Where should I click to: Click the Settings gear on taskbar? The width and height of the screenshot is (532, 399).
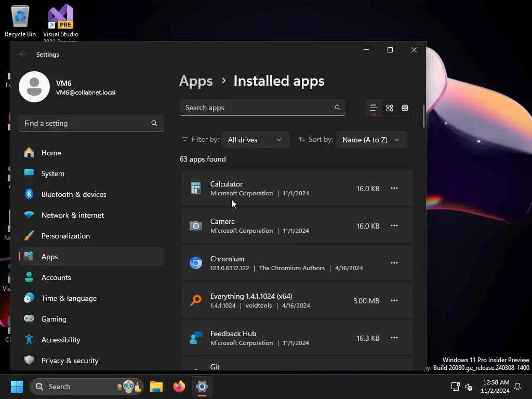202,387
